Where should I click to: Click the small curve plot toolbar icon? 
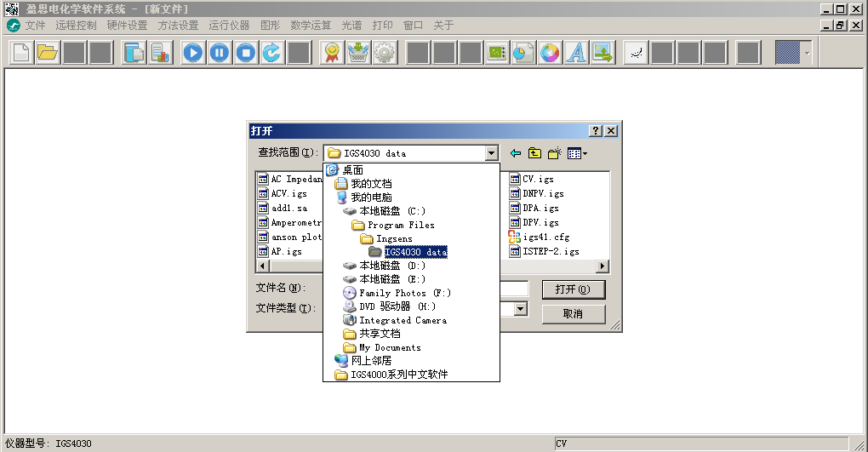click(636, 53)
